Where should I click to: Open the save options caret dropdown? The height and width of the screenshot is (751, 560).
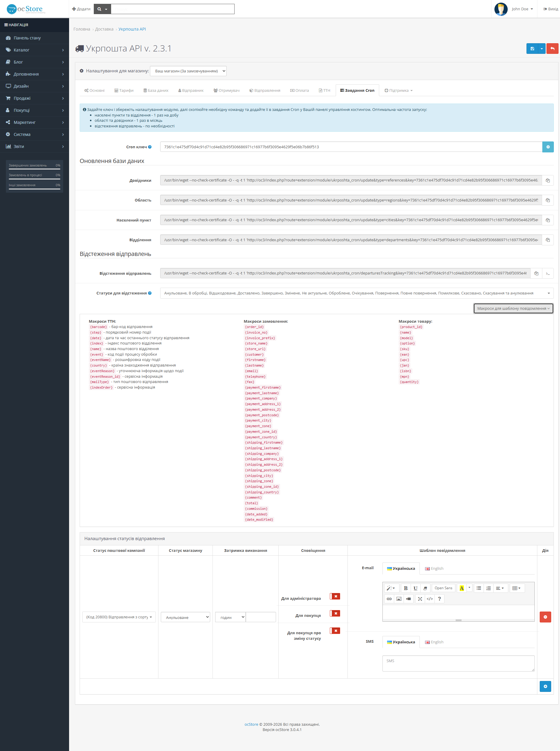tap(541, 49)
